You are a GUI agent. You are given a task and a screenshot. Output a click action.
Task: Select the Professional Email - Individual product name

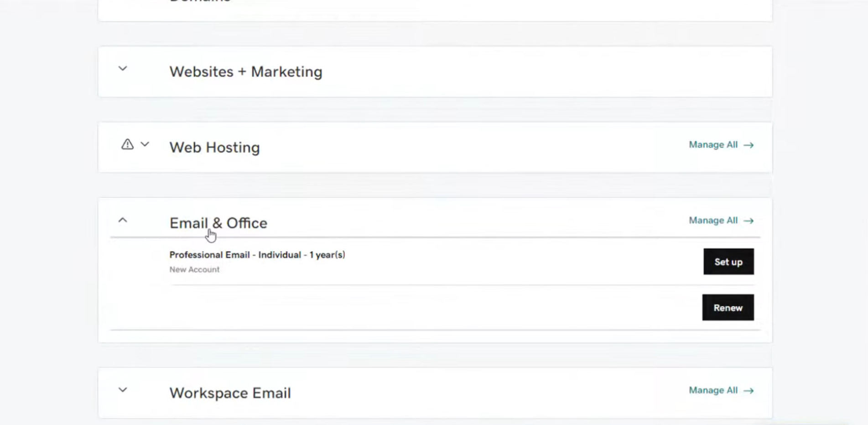(257, 255)
